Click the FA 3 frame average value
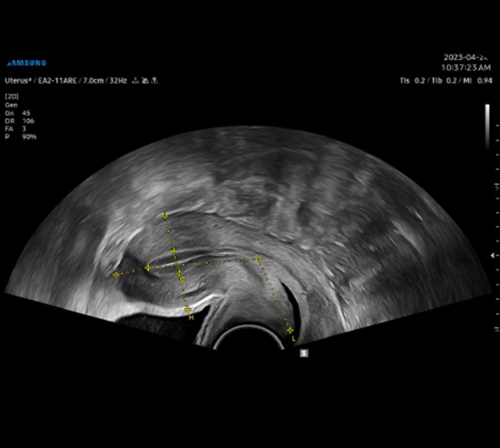 click(x=16, y=129)
